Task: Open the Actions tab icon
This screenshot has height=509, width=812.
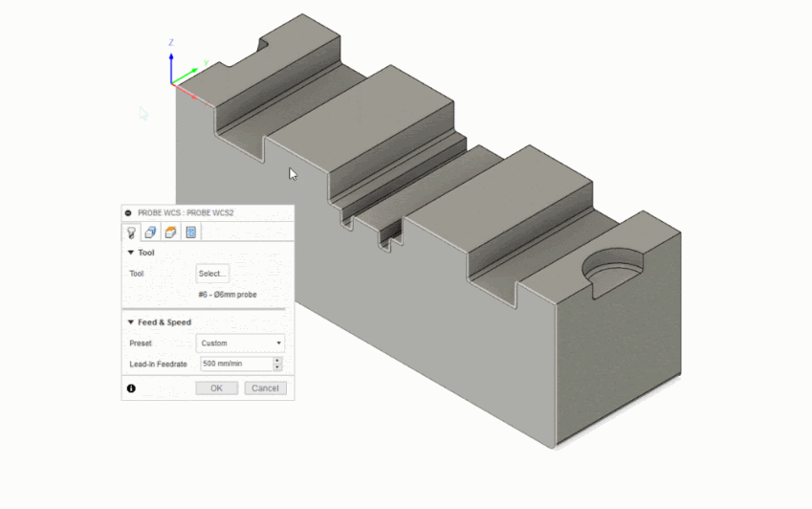Action: point(190,232)
